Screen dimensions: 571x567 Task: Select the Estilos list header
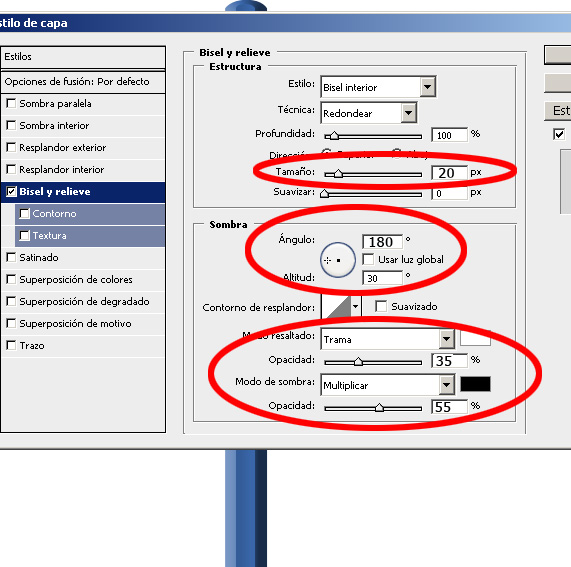(x=83, y=57)
